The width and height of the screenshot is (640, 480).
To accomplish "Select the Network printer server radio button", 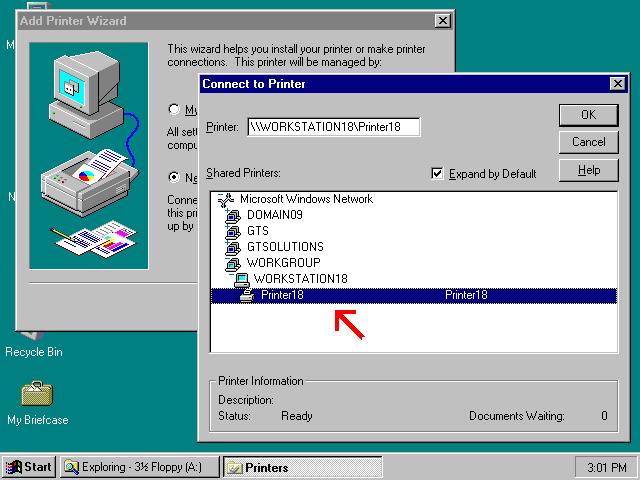I will [x=174, y=177].
